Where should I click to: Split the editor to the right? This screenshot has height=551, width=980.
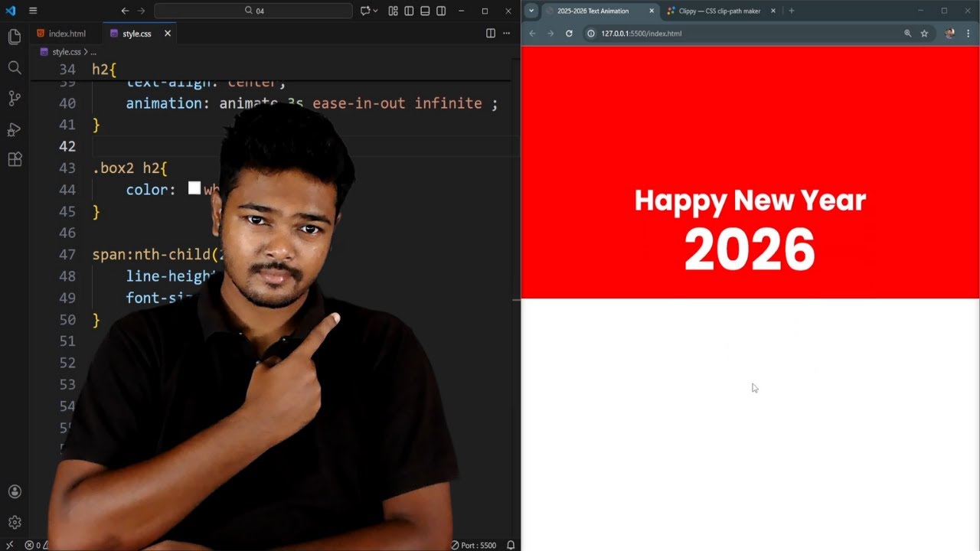pos(491,34)
